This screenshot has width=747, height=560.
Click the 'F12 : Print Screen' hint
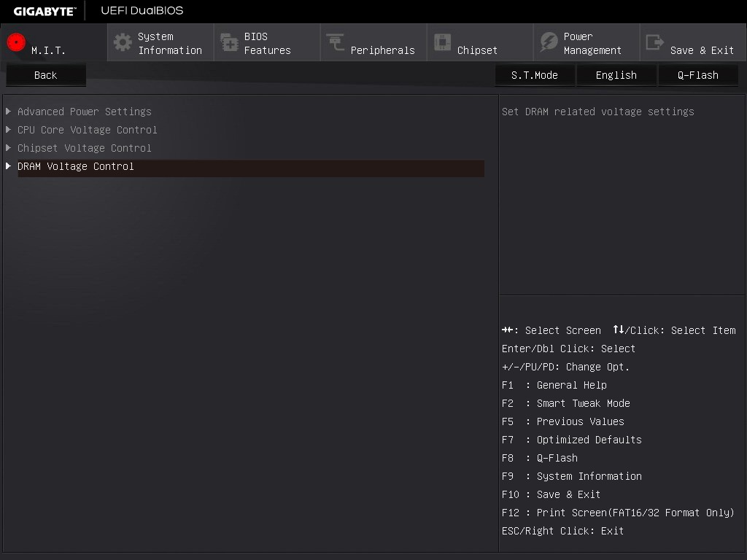(x=618, y=513)
